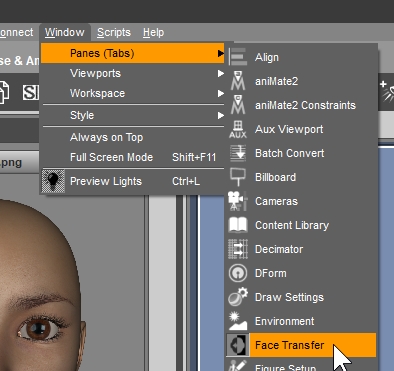Open the aniMate2 pane
394x371 pixels.
point(302,81)
